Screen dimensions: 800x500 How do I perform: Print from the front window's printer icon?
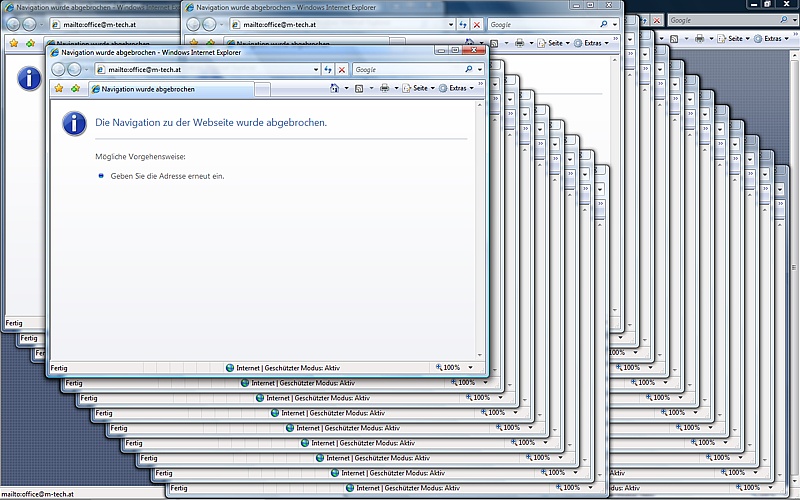coord(384,88)
